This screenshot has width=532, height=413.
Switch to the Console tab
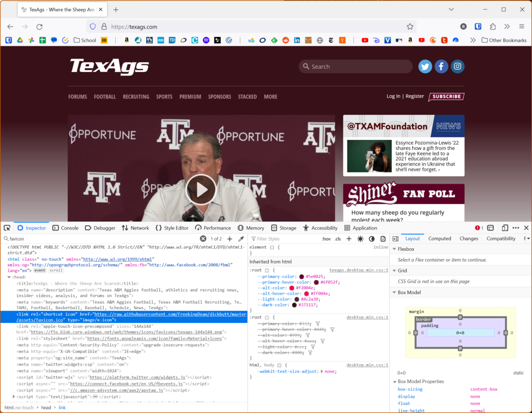65,228
